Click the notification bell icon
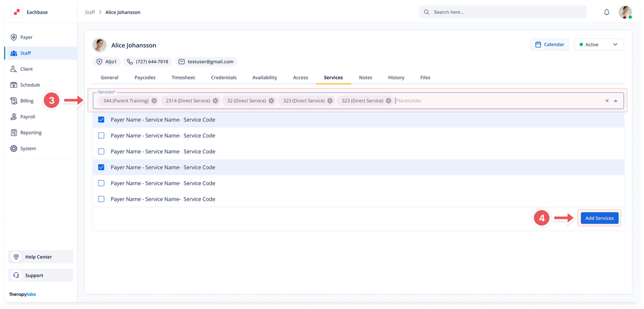 (x=607, y=12)
